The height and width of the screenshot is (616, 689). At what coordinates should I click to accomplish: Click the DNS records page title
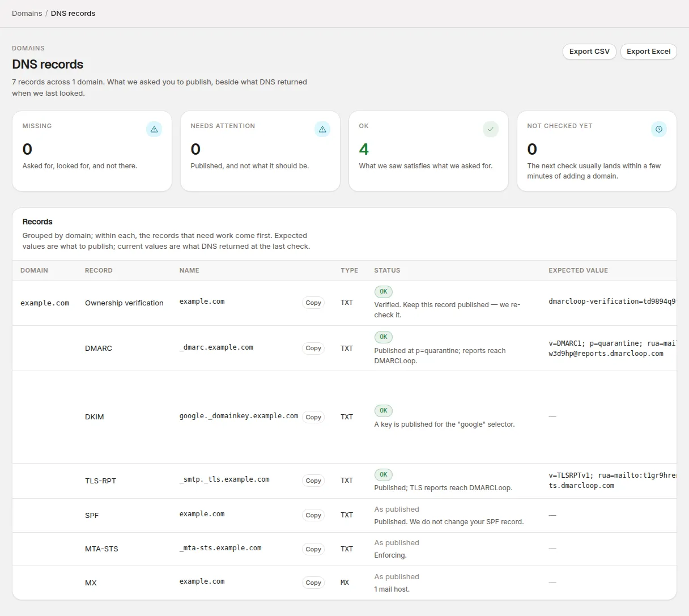[48, 65]
